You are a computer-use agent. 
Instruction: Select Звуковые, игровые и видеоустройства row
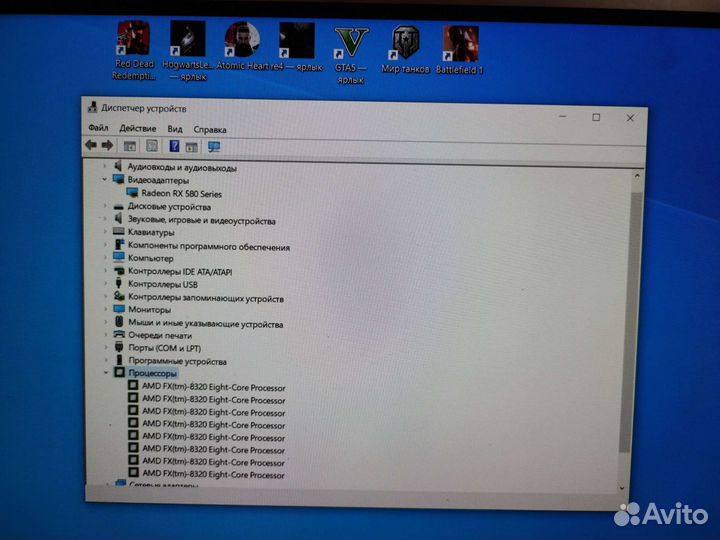(x=202, y=220)
